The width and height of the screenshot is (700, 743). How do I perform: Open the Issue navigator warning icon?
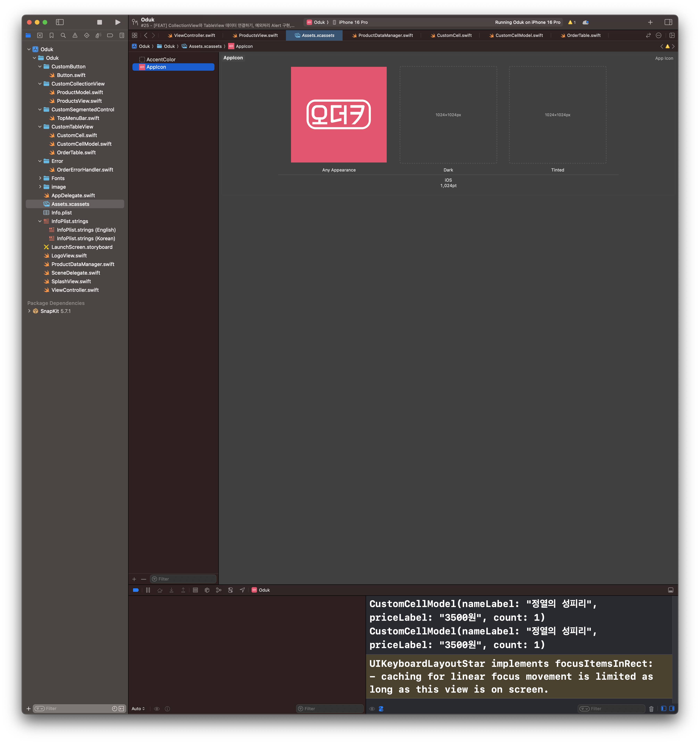75,36
